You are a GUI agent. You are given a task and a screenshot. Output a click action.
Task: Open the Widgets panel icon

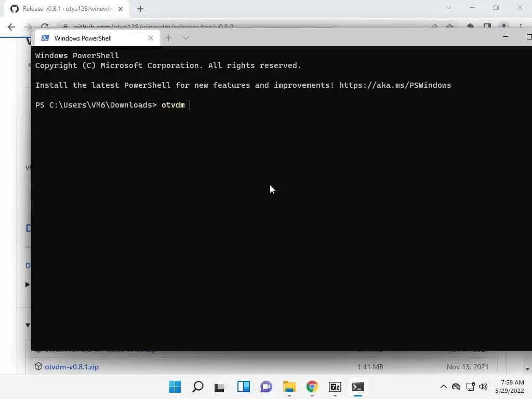pyautogui.click(x=243, y=387)
